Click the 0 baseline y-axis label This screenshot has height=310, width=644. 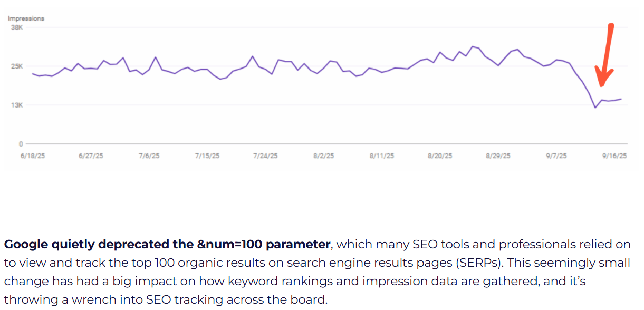pyautogui.click(x=21, y=144)
